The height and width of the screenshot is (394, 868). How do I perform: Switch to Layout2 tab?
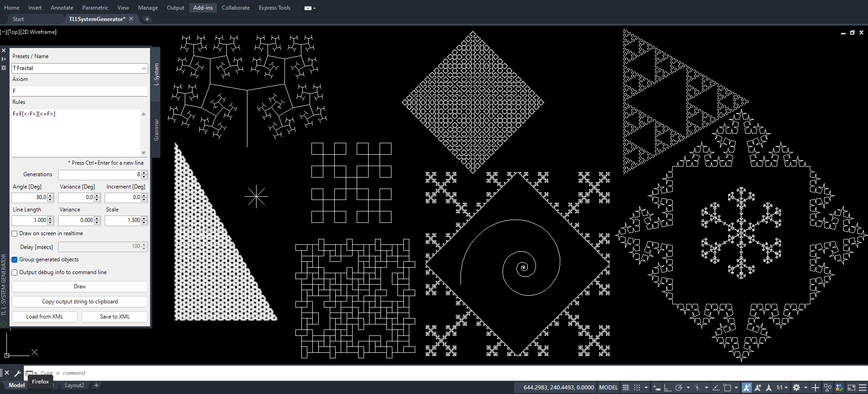(75, 385)
